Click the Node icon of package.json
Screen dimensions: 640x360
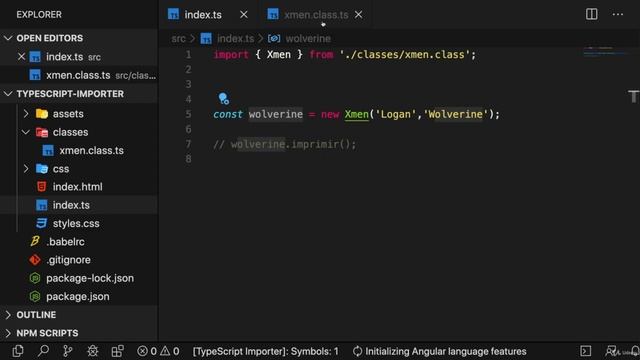pyautogui.click(x=35, y=296)
